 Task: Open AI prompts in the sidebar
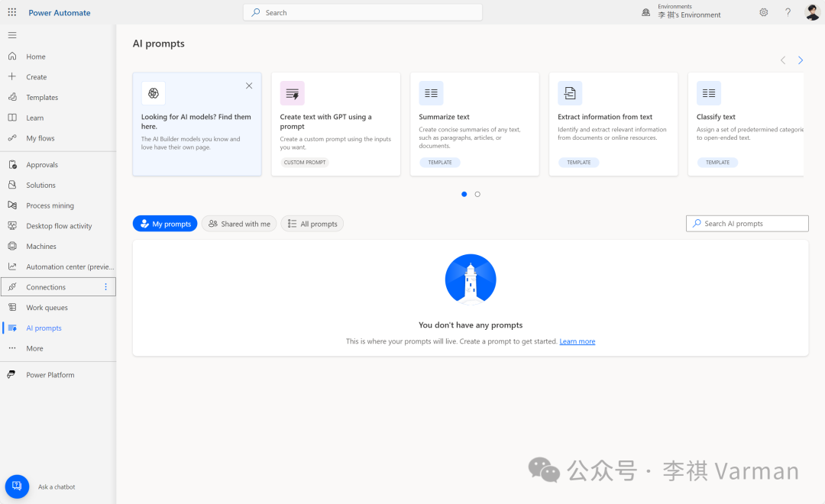[x=58, y=328]
